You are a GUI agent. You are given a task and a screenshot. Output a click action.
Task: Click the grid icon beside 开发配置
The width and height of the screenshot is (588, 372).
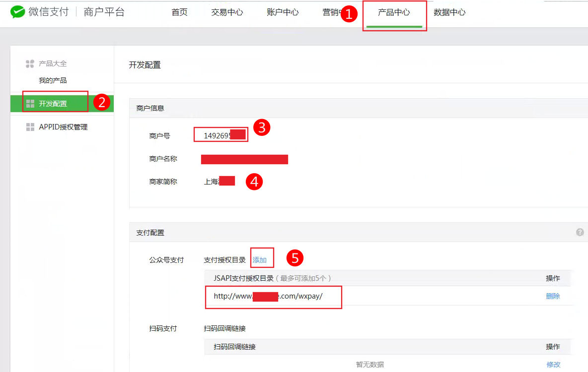tap(30, 104)
